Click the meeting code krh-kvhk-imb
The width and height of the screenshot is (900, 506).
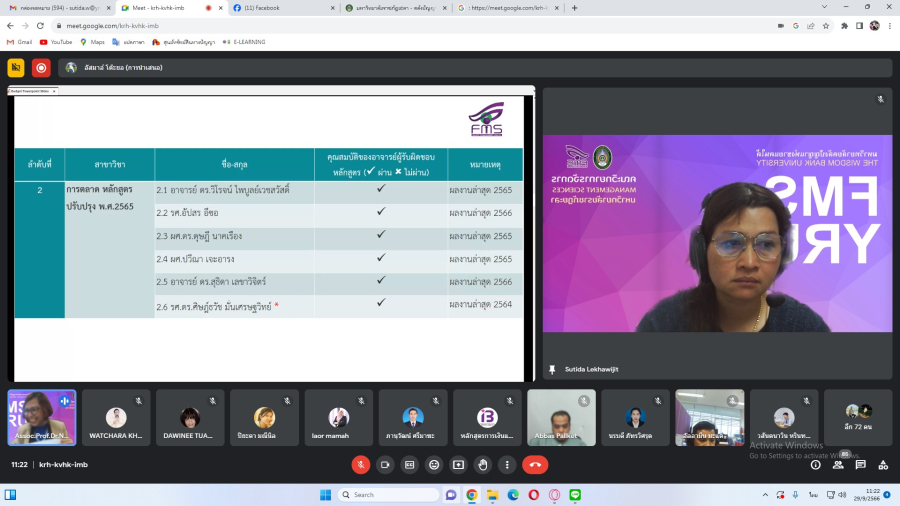click(63, 465)
